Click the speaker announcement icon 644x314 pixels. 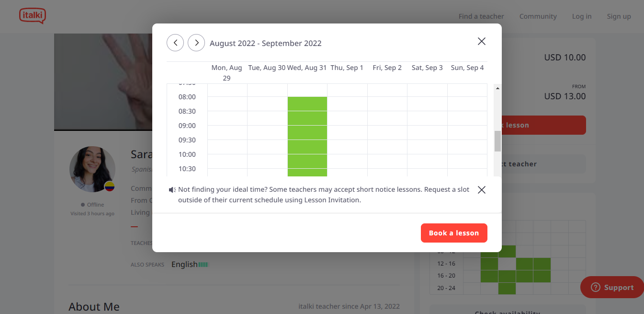click(x=172, y=190)
